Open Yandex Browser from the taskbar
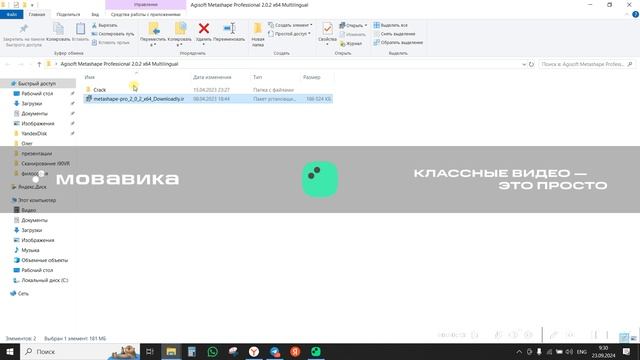The width and height of the screenshot is (640, 360). click(x=254, y=351)
